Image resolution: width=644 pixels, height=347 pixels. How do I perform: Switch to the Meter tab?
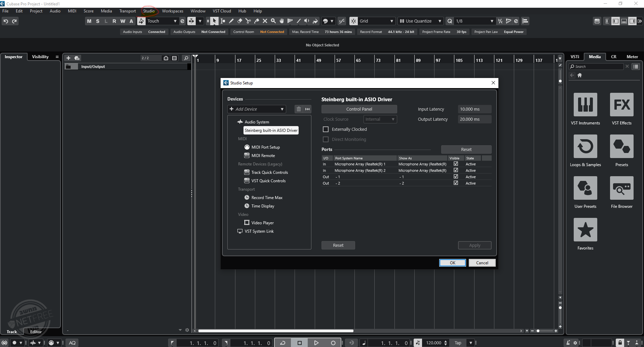[632, 56]
